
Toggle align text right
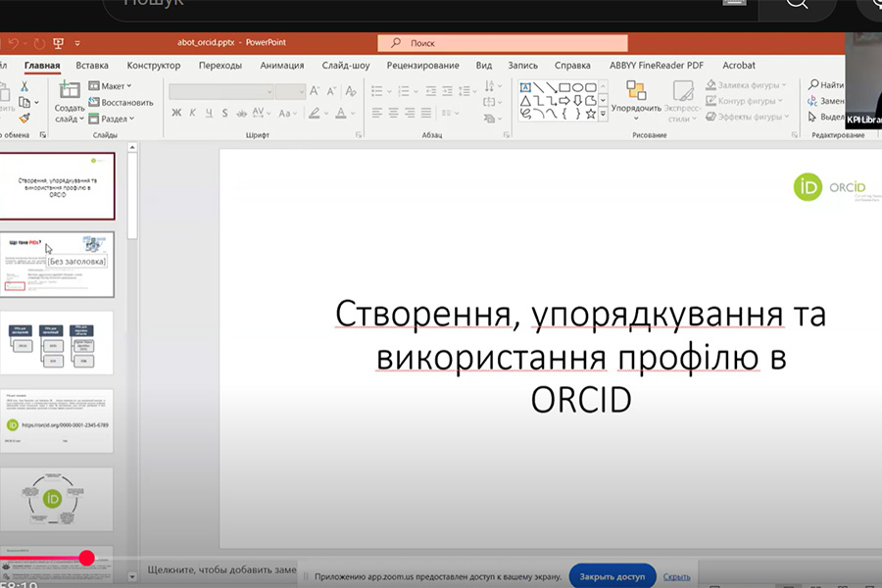click(410, 113)
